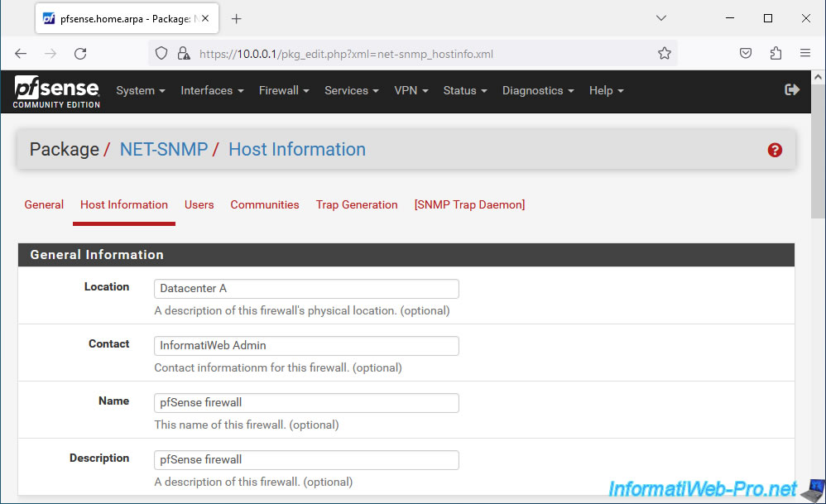Viewport: 826px width, 504px height.
Task: Click the browser back arrow
Action: [21, 53]
